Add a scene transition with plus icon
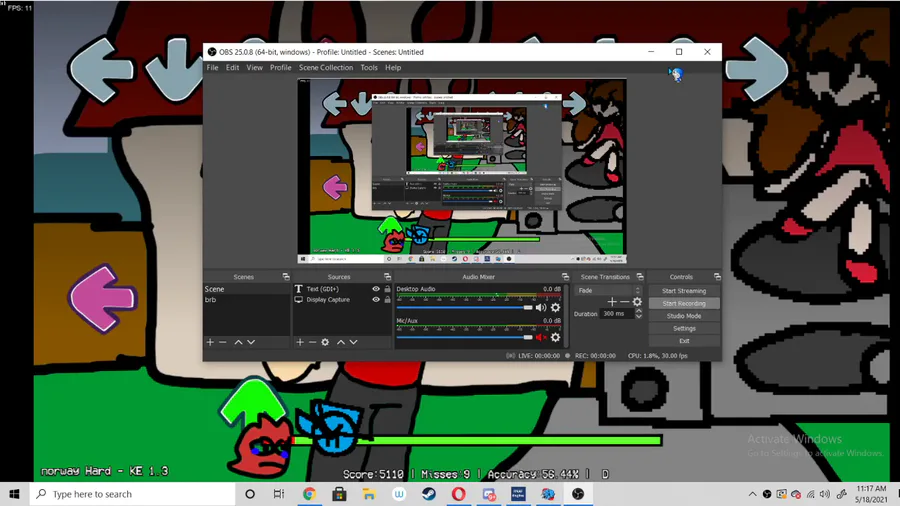Image resolution: width=900 pixels, height=506 pixels. [612, 302]
